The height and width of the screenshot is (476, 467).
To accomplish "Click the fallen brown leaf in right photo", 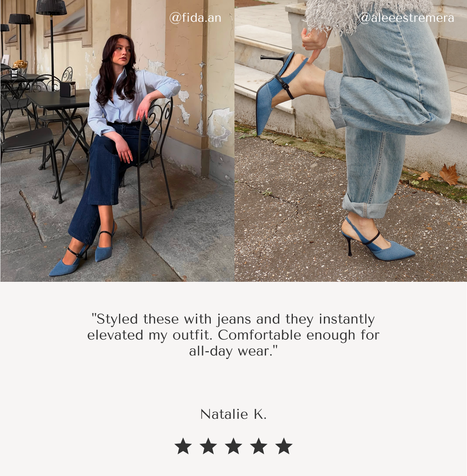I will [450, 174].
